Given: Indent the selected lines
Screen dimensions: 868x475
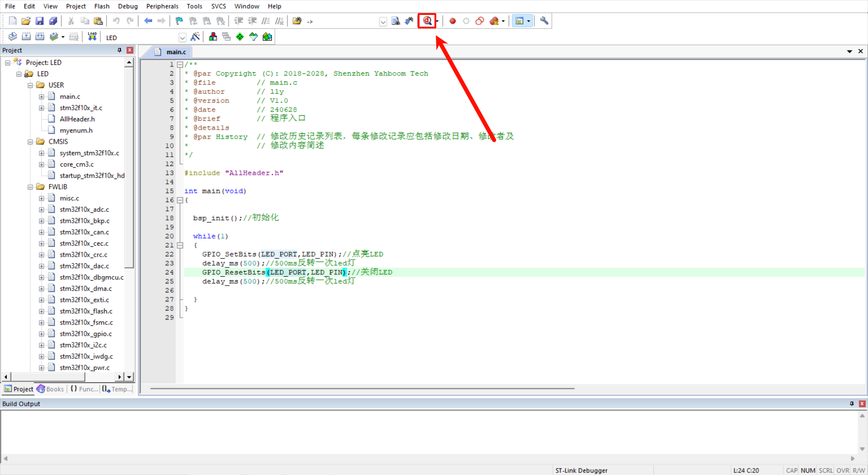Looking at the screenshot, I should (239, 21).
